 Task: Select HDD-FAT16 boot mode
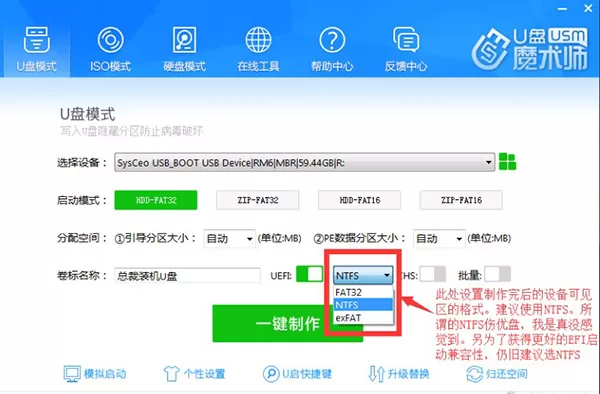coord(359,200)
